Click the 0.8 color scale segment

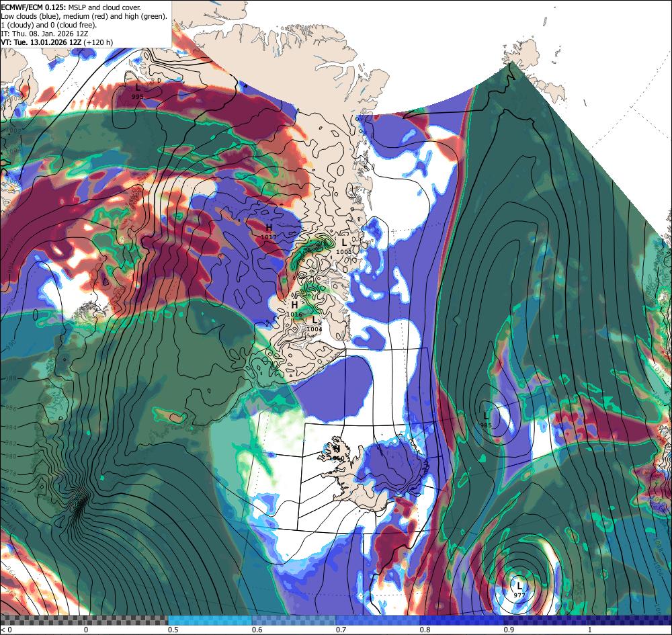(462, 620)
